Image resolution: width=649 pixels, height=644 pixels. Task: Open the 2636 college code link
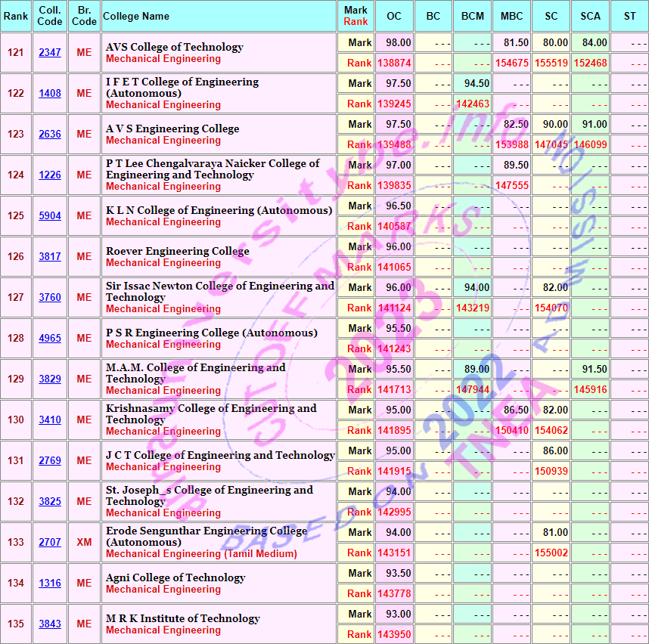click(50, 135)
